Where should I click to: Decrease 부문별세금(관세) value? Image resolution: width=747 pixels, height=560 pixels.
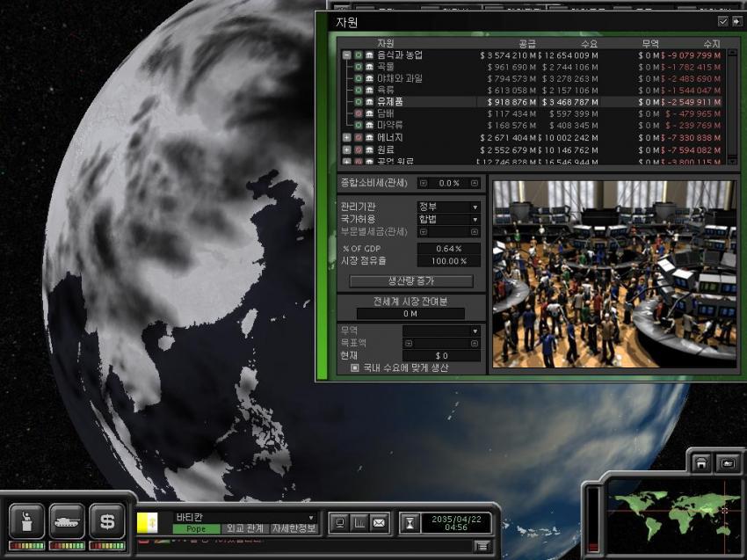point(423,232)
